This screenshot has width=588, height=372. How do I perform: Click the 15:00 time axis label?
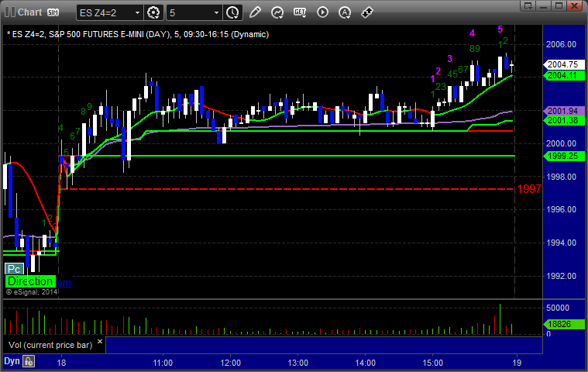433,363
